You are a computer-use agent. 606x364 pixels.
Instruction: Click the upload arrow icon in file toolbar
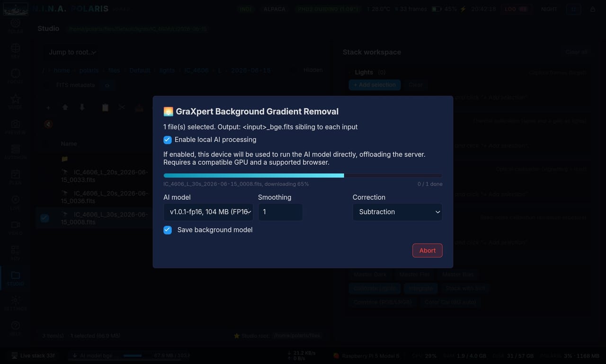pos(65,107)
